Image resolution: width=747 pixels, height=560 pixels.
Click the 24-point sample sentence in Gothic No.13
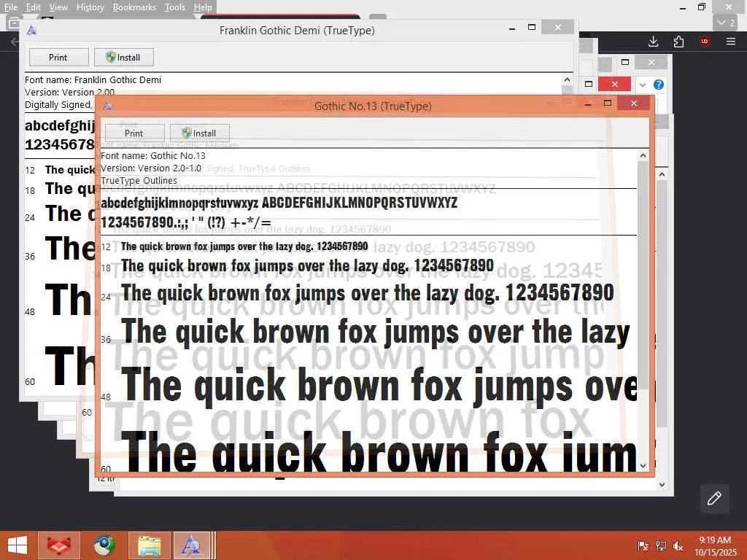point(368,293)
